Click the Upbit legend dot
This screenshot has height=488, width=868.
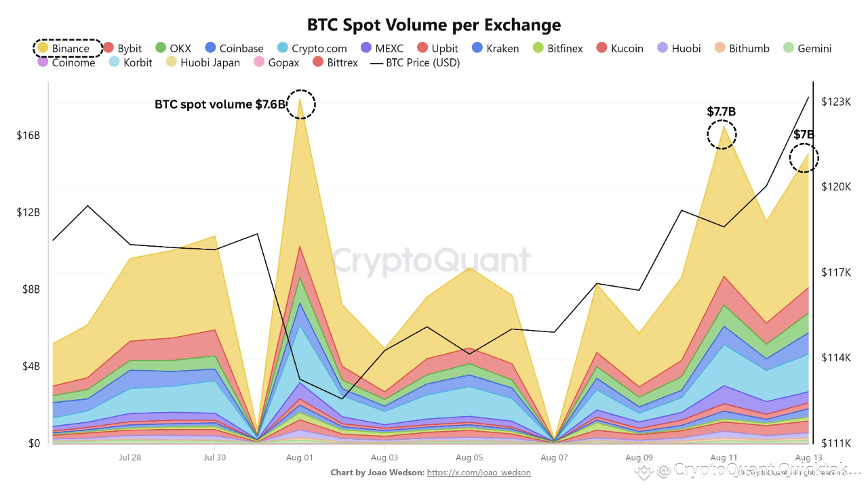[x=422, y=48]
